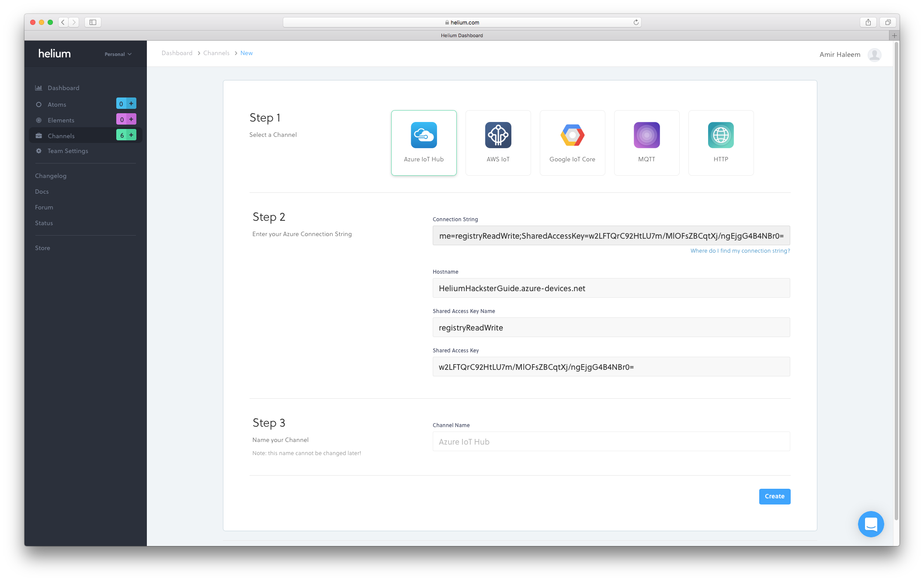The width and height of the screenshot is (924, 581).
Task: Click Channels breadcrumb link
Action: coord(216,53)
